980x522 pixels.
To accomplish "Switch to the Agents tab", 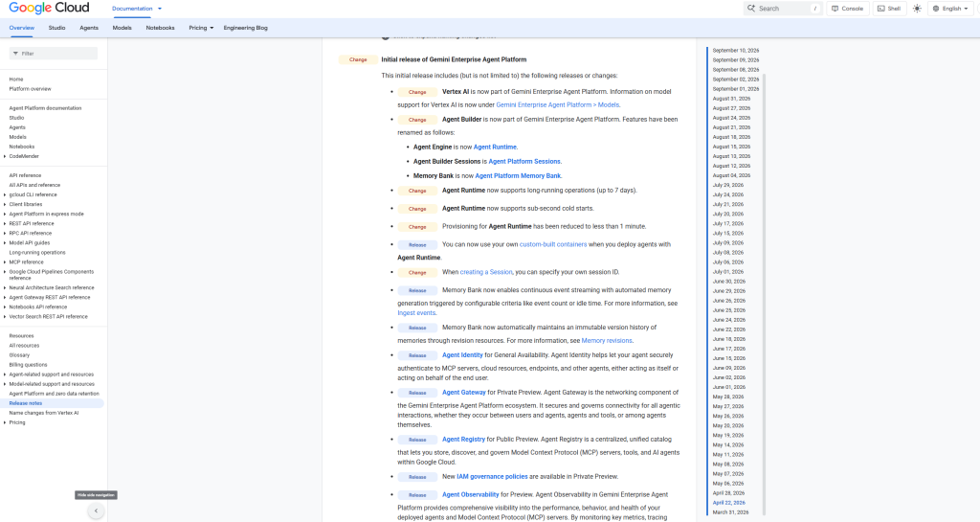I will (x=89, y=28).
